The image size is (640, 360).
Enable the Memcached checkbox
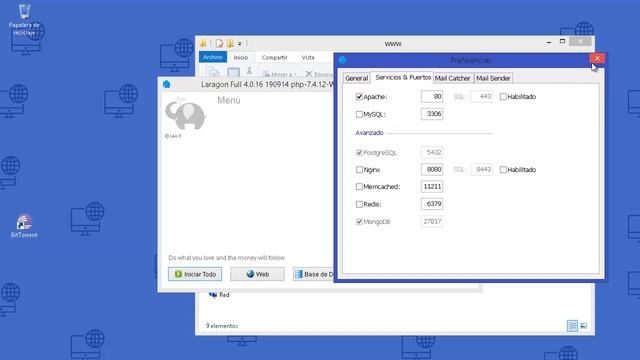(359, 187)
